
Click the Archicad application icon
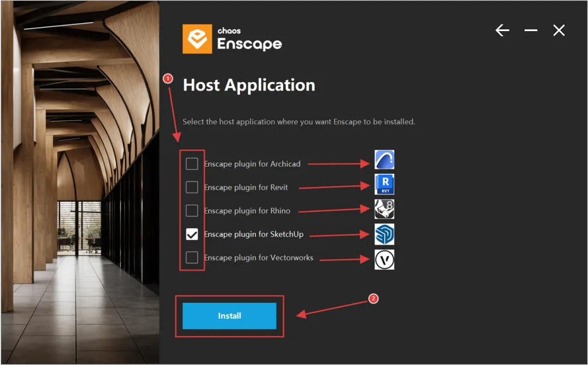[x=384, y=160]
